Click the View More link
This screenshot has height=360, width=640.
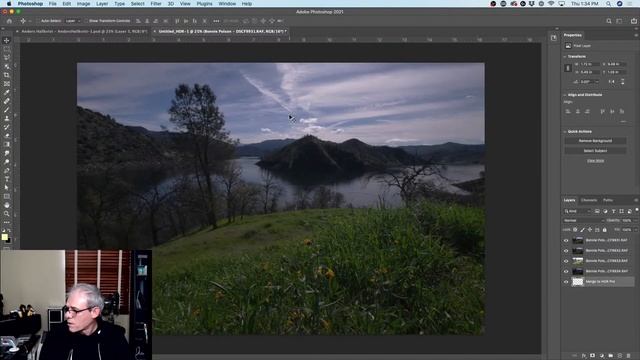pyautogui.click(x=595, y=161)
